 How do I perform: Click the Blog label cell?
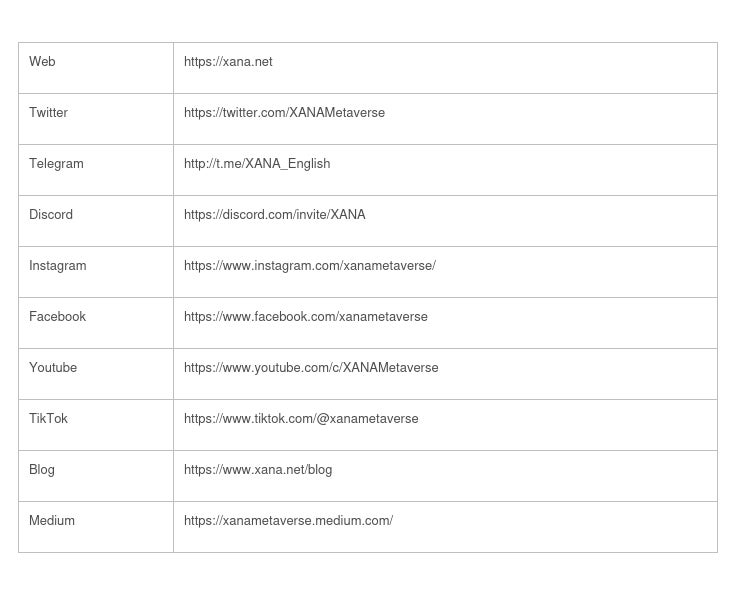coord(42,470)
